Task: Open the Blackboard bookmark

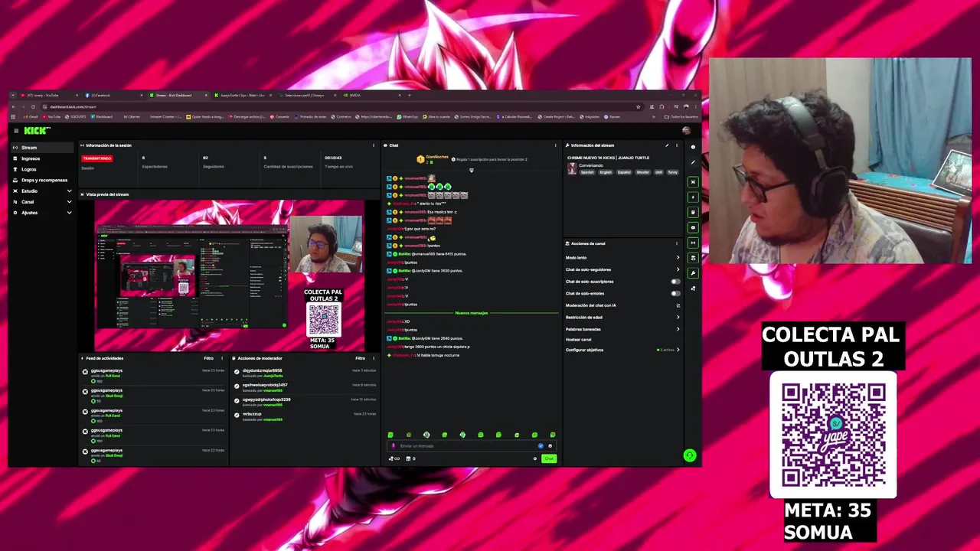Action: (x=101, y=117)
